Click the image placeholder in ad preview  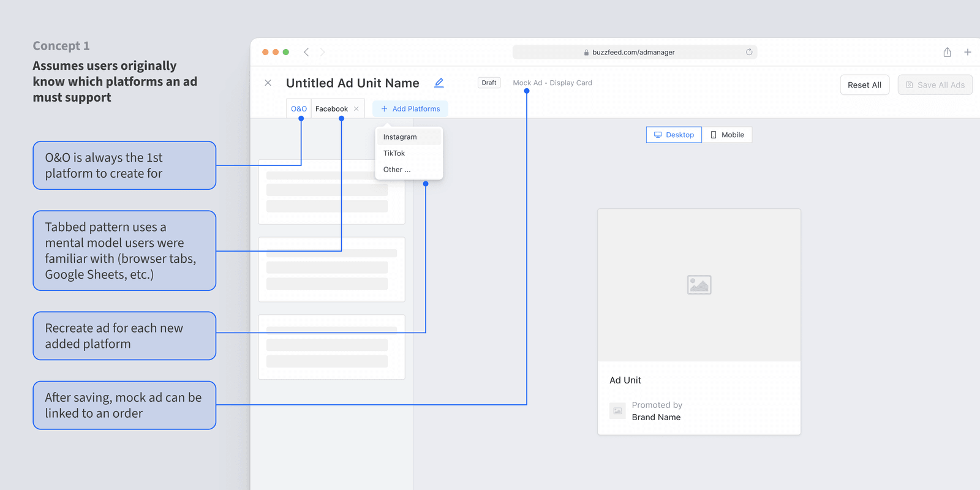(699, 285)
